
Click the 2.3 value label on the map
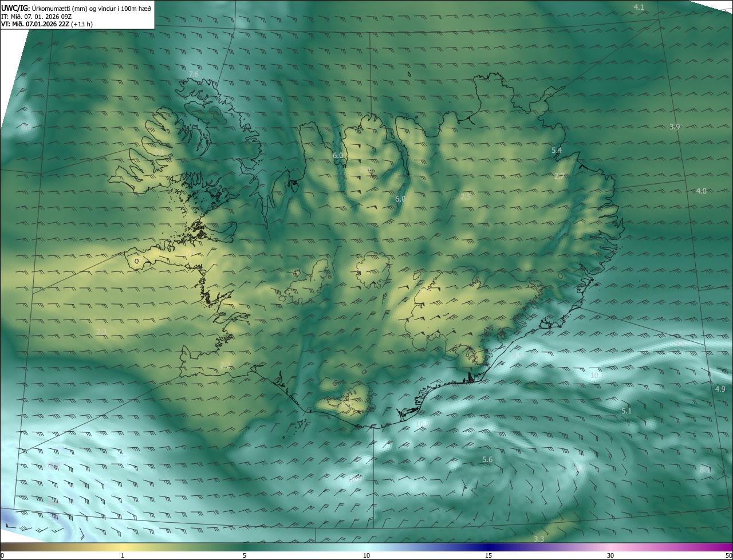click(102, 332)
